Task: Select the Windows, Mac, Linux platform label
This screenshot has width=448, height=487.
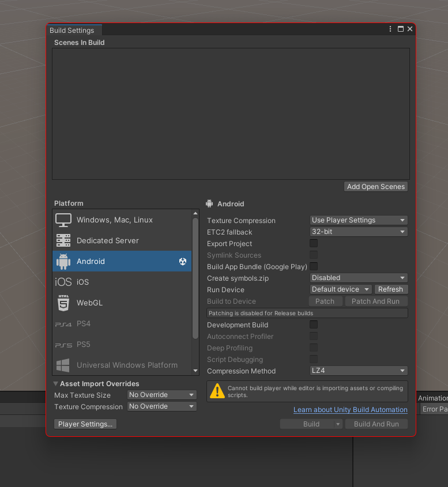Action: point(115,220)
